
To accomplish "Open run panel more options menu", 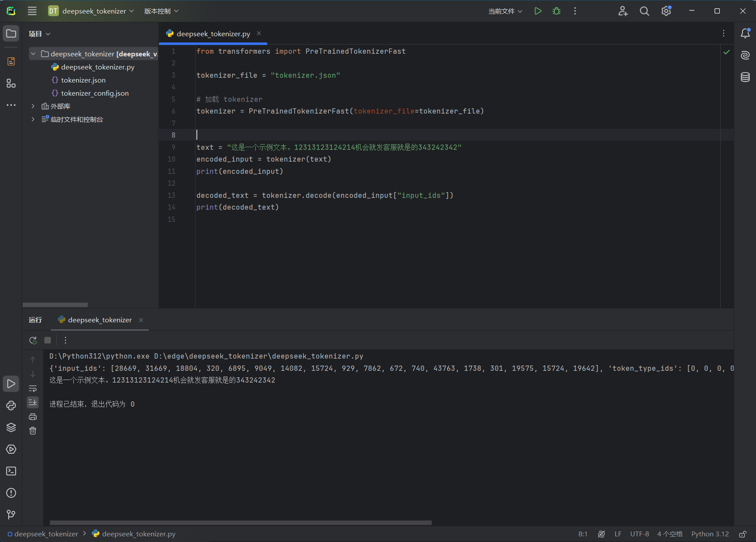I will point(65,340).
